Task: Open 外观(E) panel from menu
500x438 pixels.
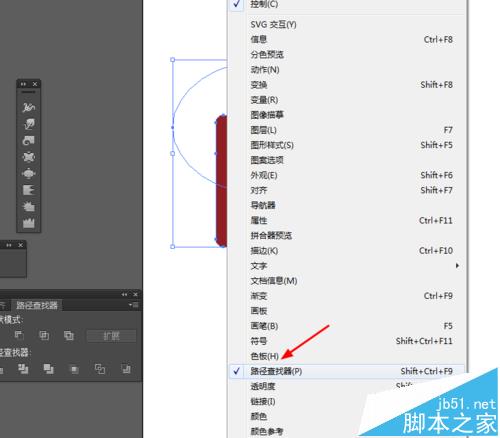Action: (x=347, y=175)
